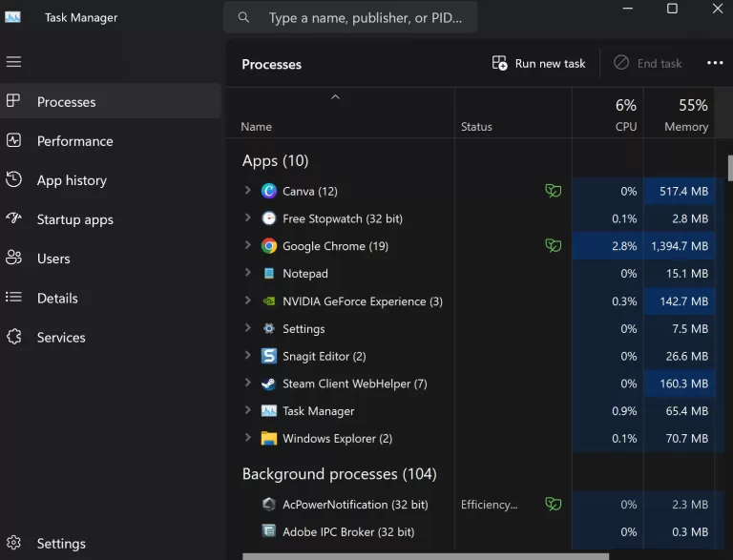The height and width of the screenshot is (560, 733).
Task: Expand the Windows Explorer (2) group
Action: coord(248,438)
